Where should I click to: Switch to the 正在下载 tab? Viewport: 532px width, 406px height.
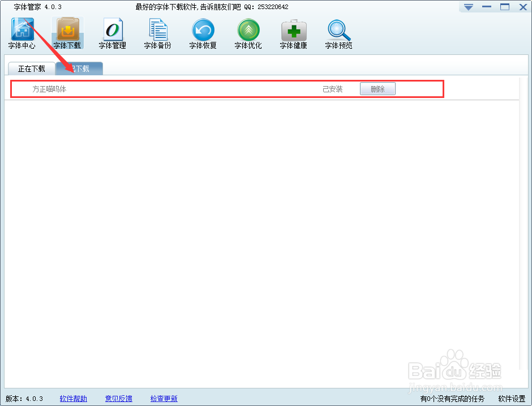click(32, 69)
